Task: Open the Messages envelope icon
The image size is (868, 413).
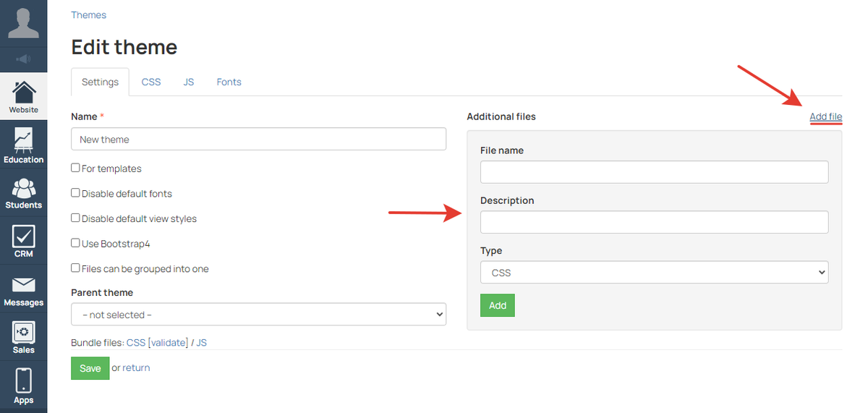Action: [x=23, y=291]
